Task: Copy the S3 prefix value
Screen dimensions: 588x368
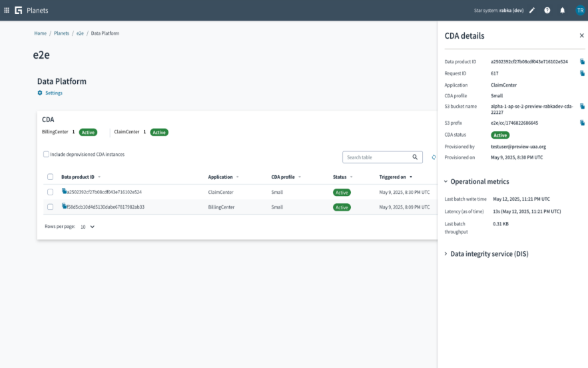Action: (x=582, y=123)
